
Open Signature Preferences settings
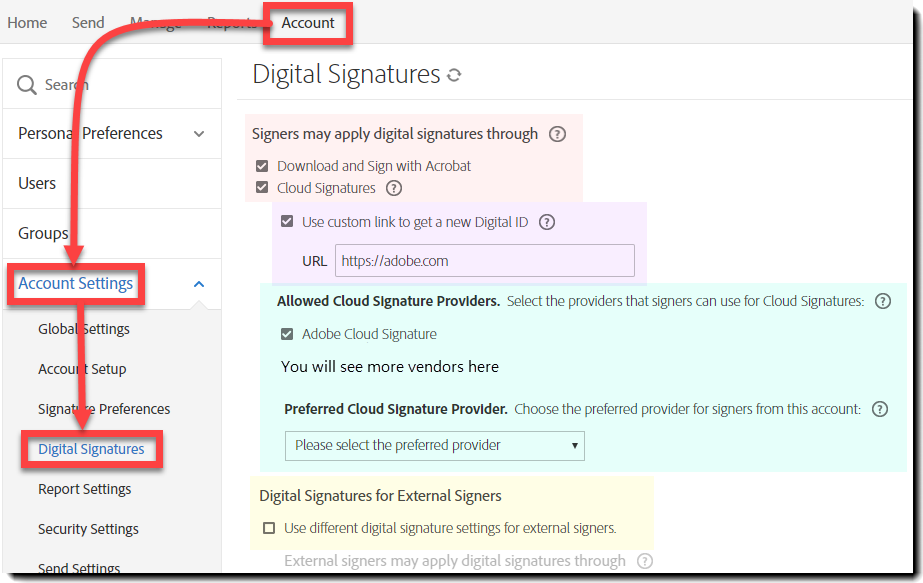pos(104,409)
